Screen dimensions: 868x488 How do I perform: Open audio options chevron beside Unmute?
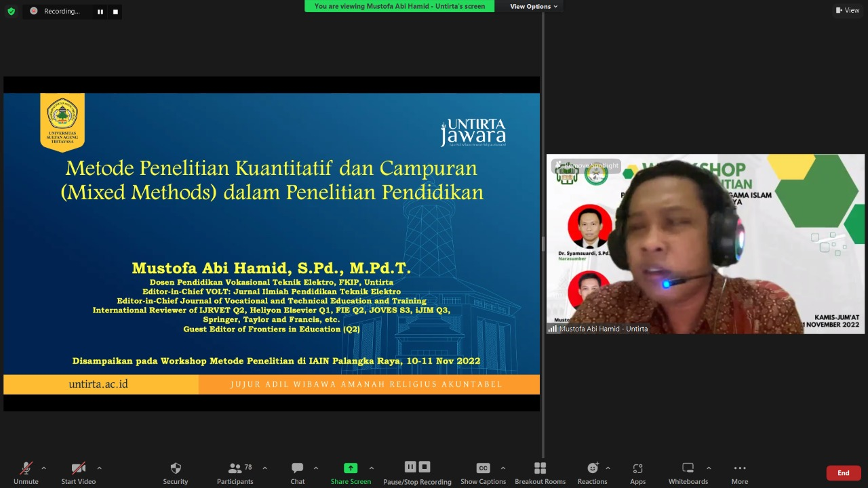click(x=43, y=468)
